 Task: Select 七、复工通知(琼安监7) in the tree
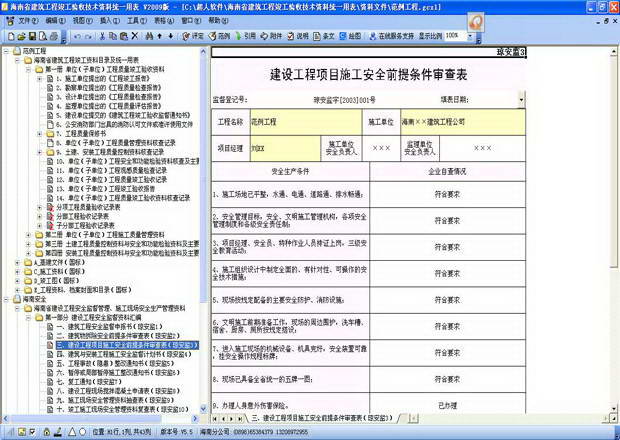[89, 382]
